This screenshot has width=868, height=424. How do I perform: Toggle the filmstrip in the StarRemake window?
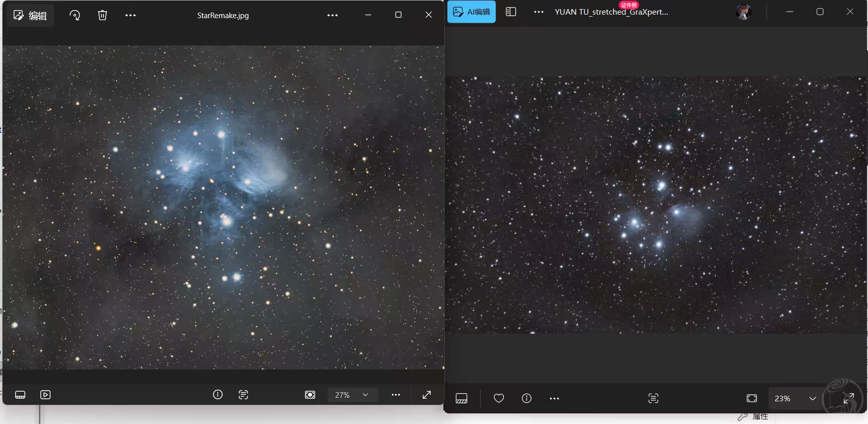coord(20,395)
